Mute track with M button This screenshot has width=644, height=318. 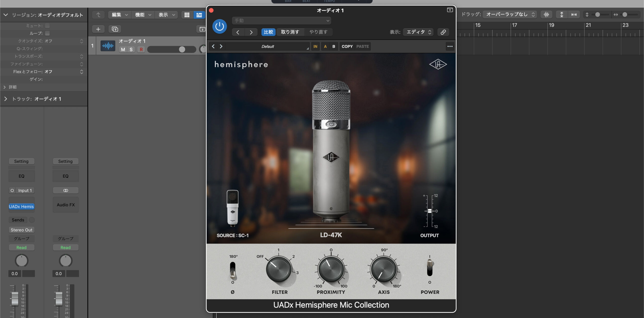tap(123, 50)
